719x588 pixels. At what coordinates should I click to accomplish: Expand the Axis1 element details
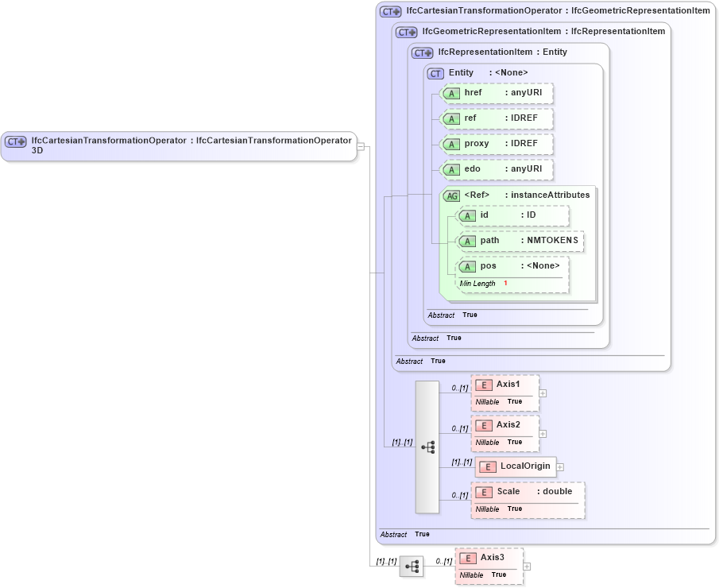542,392
